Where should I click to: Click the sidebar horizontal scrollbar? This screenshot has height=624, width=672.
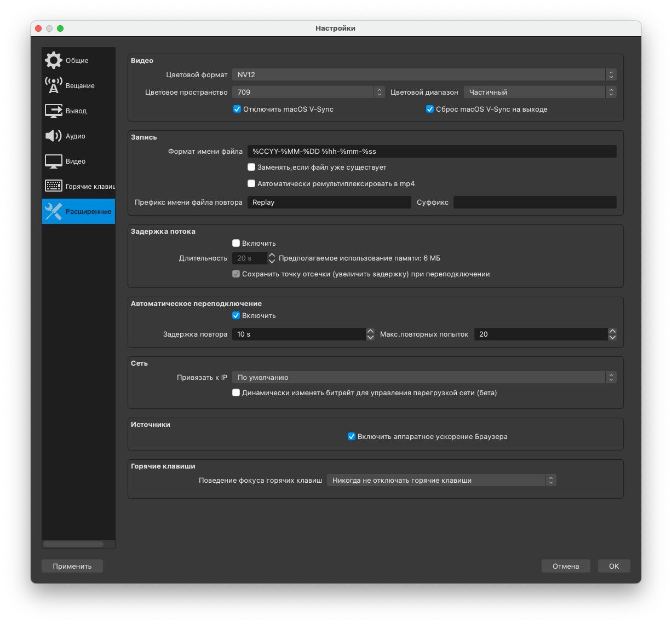[x=73, y=544]
